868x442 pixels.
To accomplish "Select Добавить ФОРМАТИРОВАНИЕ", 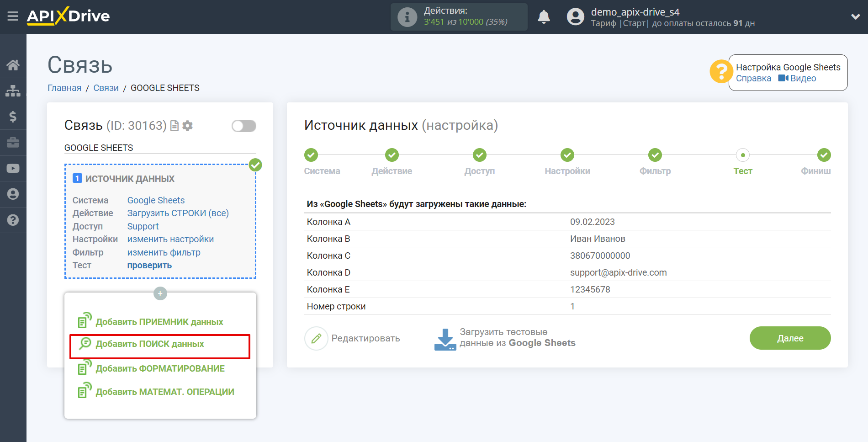I will [160, 368].
